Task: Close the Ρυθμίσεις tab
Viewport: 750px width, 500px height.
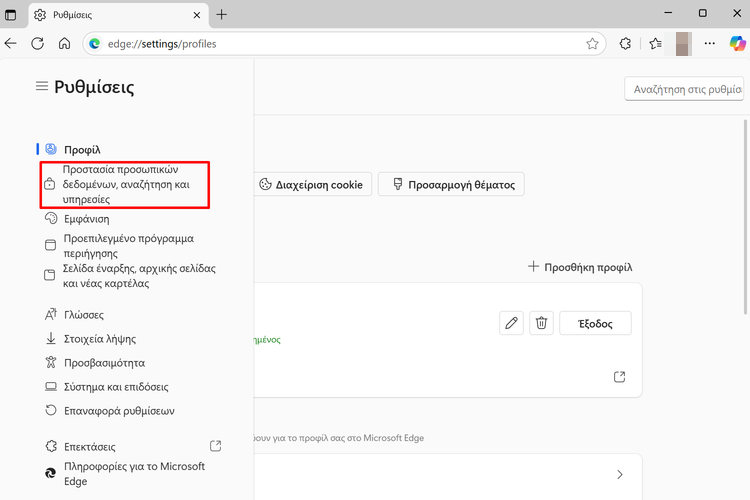Action: tap(197, 15)
